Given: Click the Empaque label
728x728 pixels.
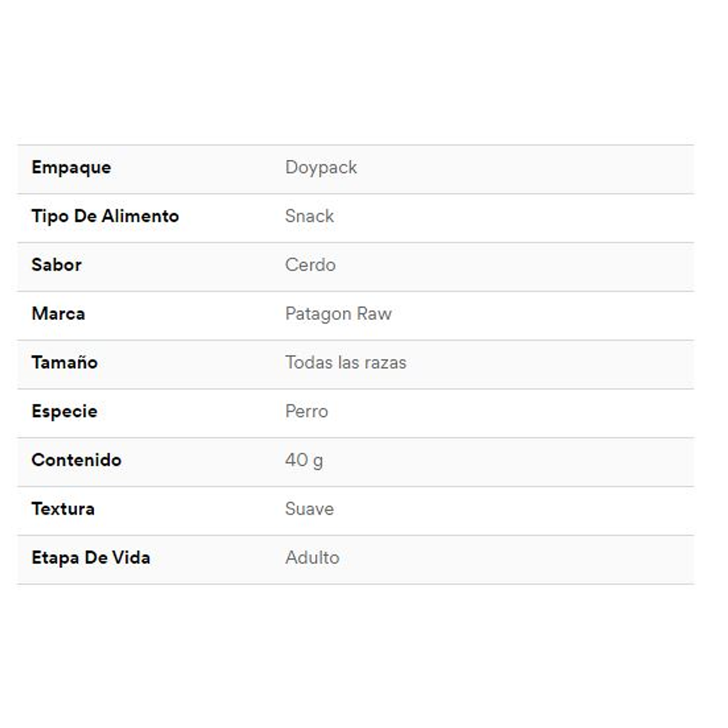Looking at the screenshot, I should (71, 168).
